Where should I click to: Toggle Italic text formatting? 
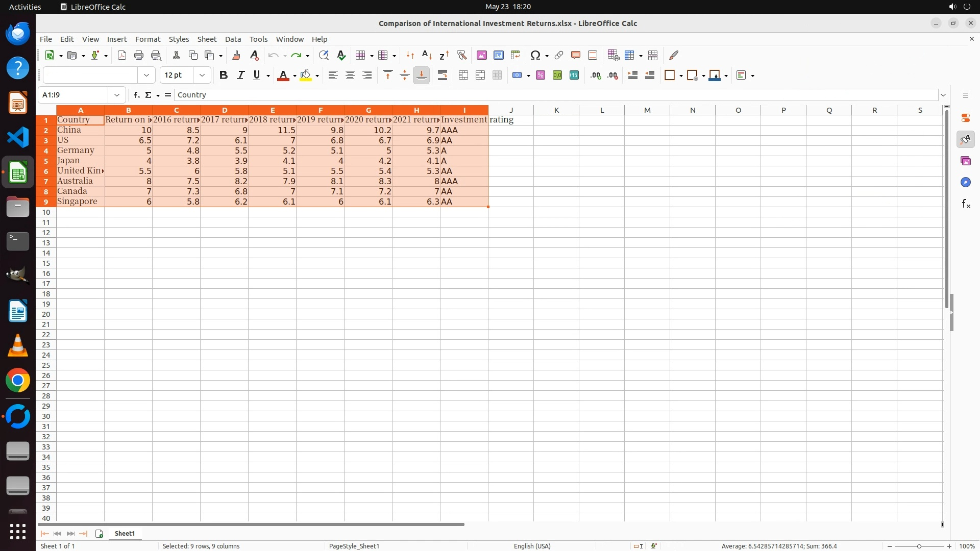(240, 75)
